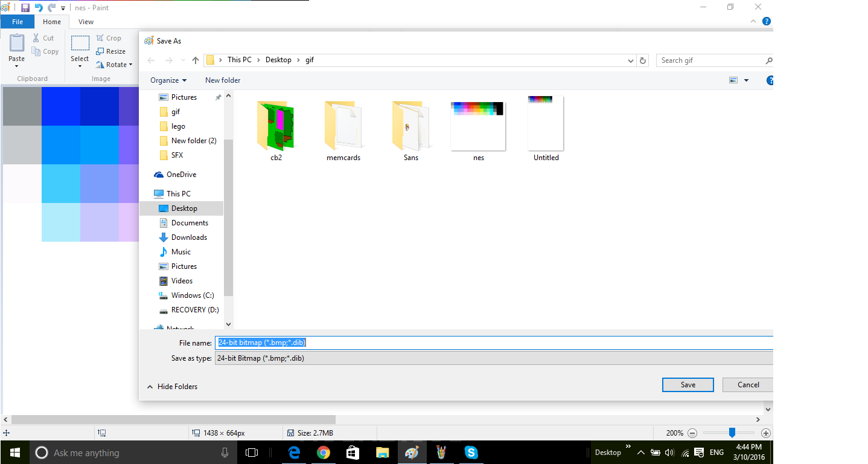Open the more view options dropdown arrow

(x=746, y=80)
